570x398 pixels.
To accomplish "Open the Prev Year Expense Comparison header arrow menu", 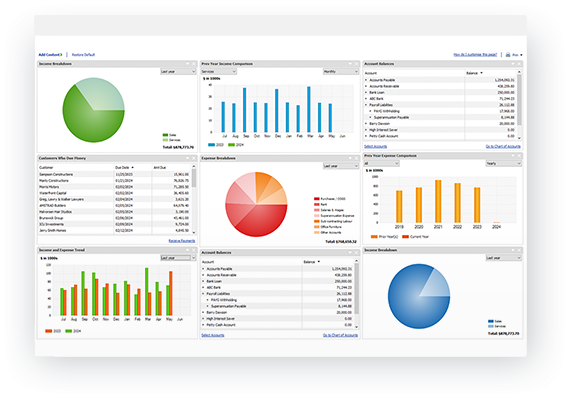I will tap(513, 156).
